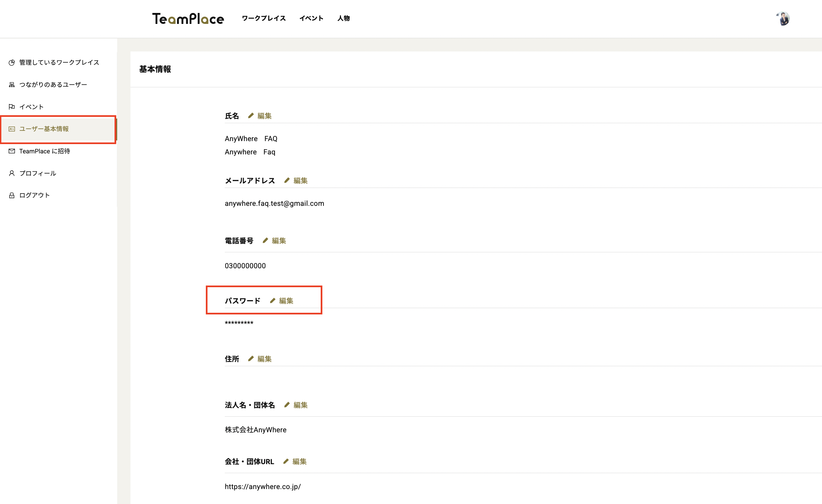This screenshot has height=504, width=822.
Task: Click the pencil icon beside 氏名
Action: click(x=251, y=116)
